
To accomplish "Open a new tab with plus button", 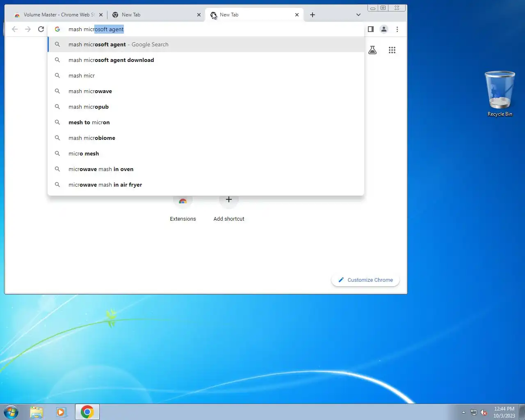I will point(313,15).
